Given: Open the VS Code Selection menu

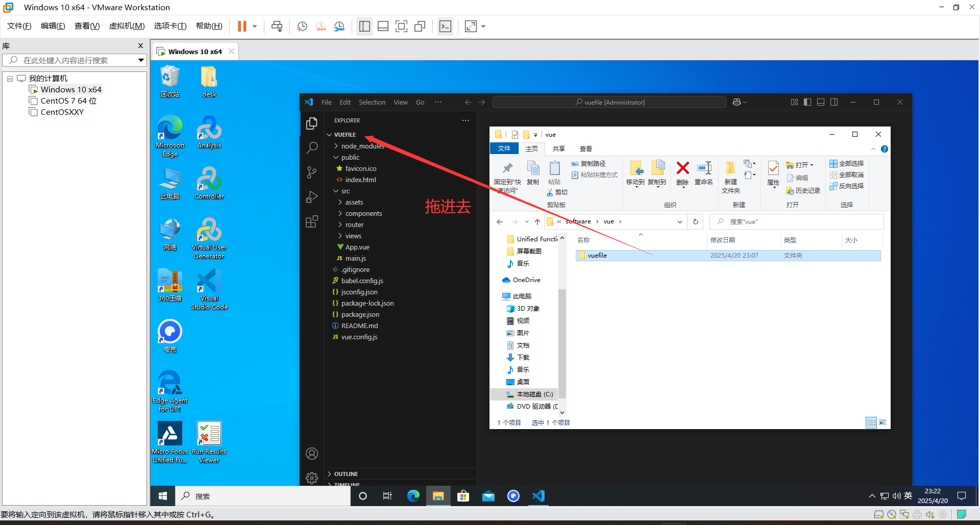Looking at the screenshot, I should coord(372,102).
